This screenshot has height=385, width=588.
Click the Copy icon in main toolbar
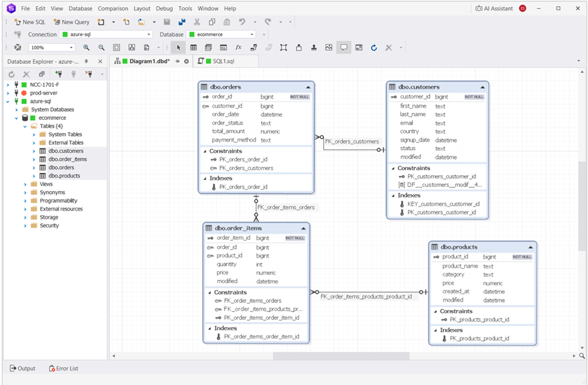point(212,22)
